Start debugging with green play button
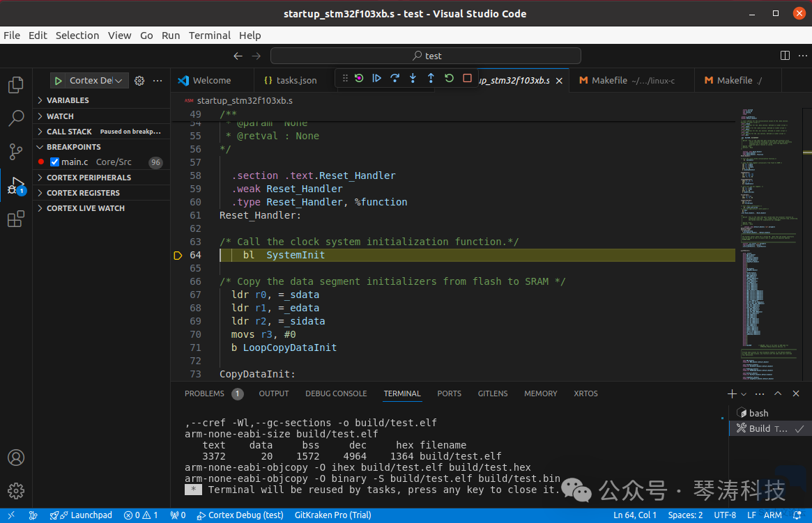Image resolution: width=812 pixels, height=523 pixels. (x=59, y=81)
